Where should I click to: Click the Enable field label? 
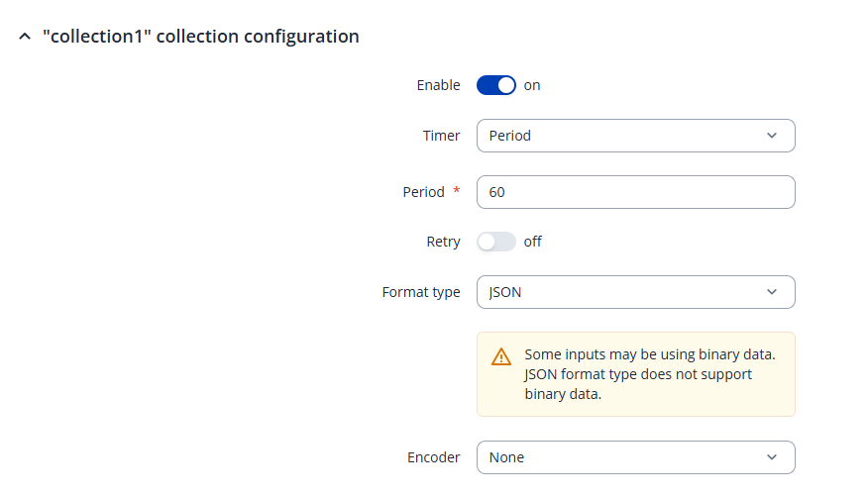[x=438, y=85]
